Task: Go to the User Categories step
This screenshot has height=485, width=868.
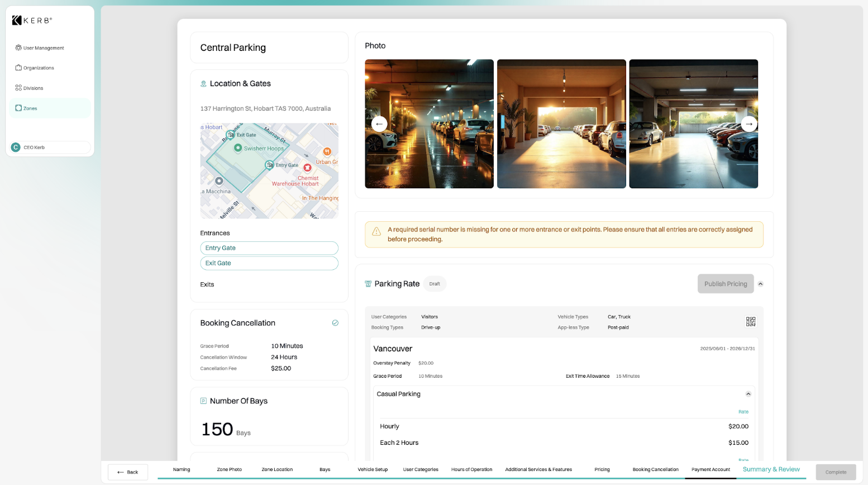Action: click(x=421, y=469)
